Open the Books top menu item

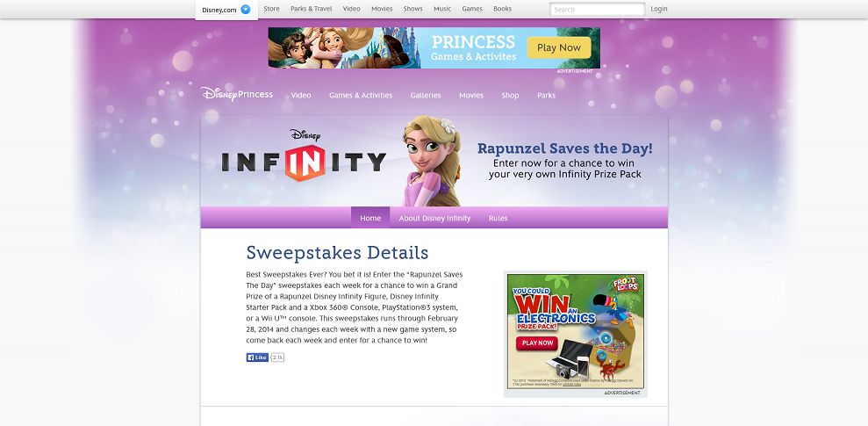503,9
